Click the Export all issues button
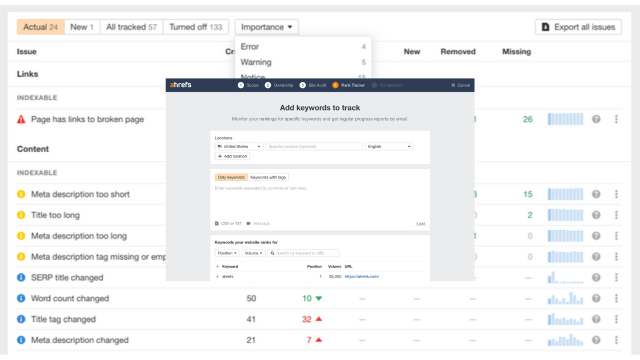 tap(578, 27)
